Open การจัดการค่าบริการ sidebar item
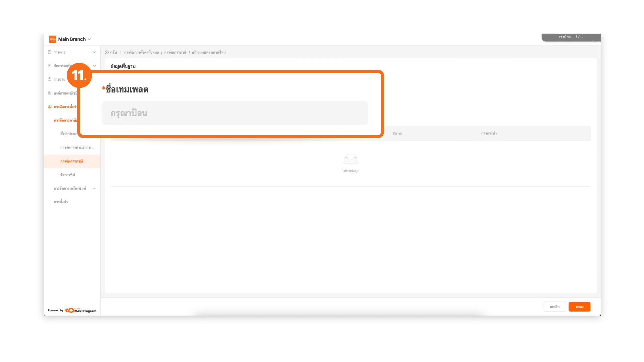Screen dimensions: 644x362 click(x=77, y=147)
